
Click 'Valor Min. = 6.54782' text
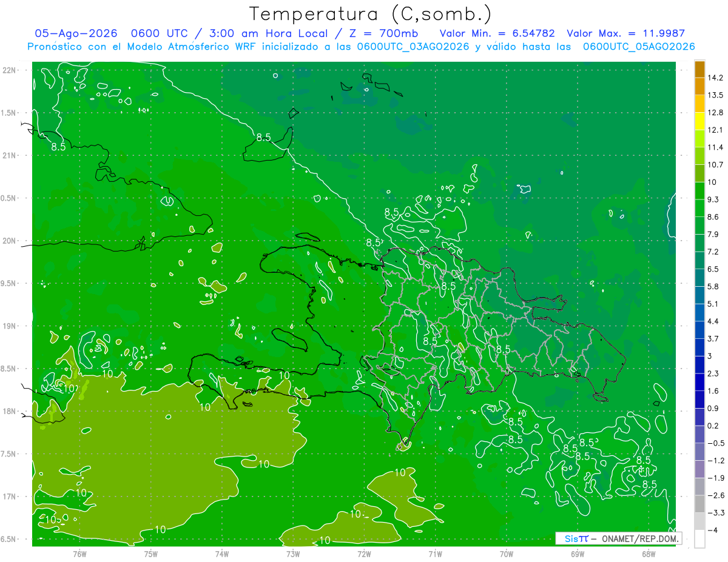pyautogui.click(x=497, y=33)
